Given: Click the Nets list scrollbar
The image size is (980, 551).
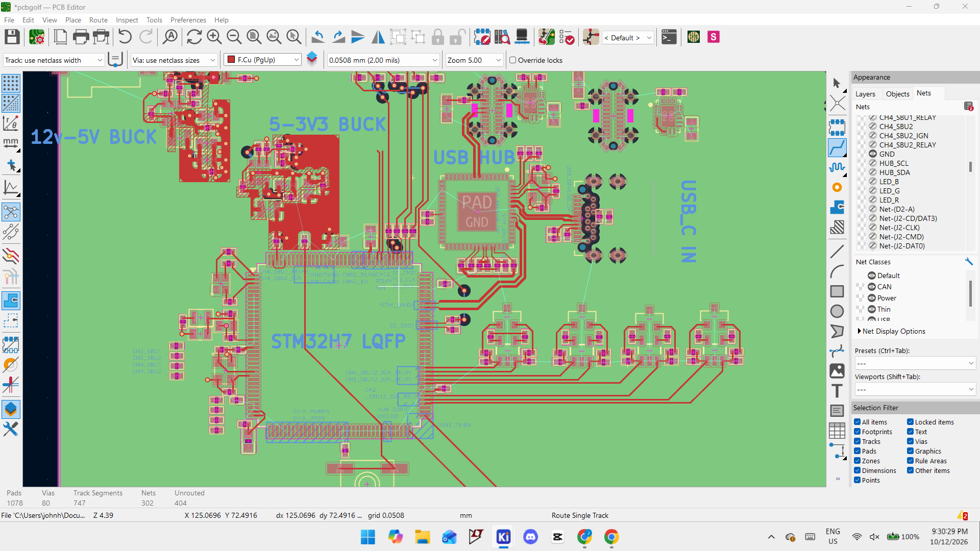Looking at the screenshot, I should click(x=970, y=167).
